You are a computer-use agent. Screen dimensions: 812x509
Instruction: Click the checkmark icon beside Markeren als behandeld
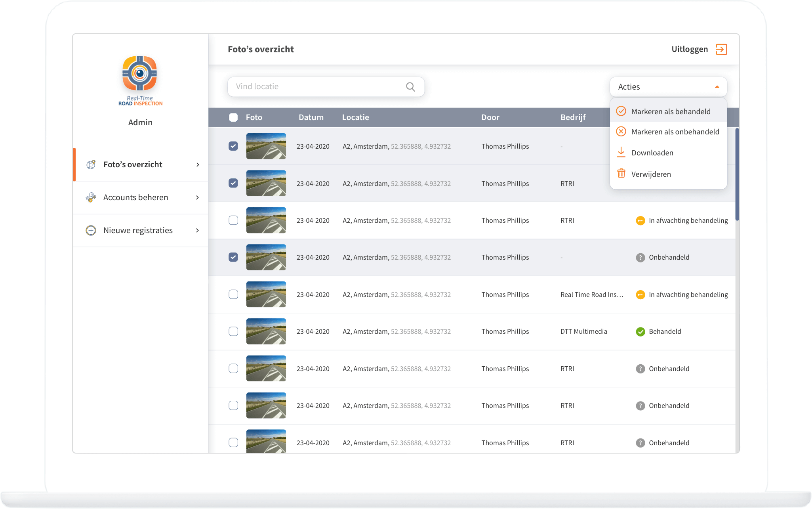pos(621,111)
